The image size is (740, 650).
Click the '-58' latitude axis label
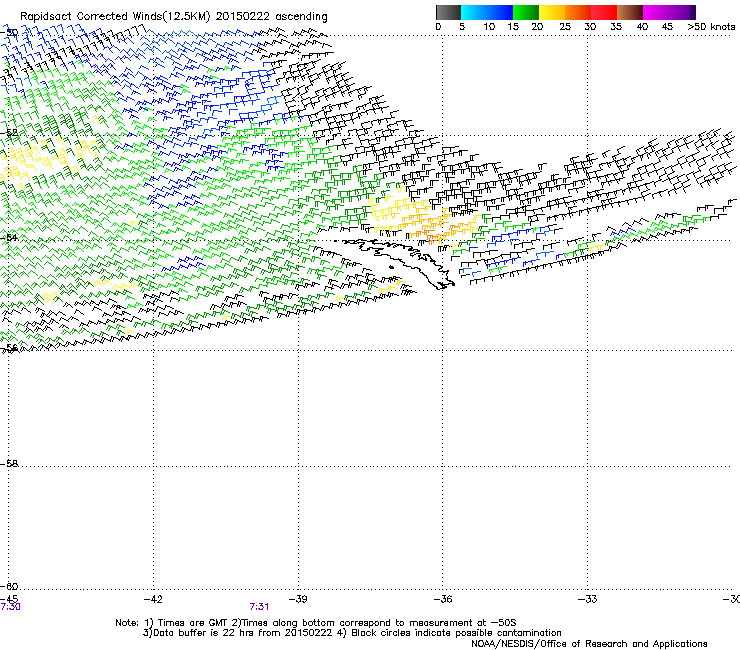[9, 464]
